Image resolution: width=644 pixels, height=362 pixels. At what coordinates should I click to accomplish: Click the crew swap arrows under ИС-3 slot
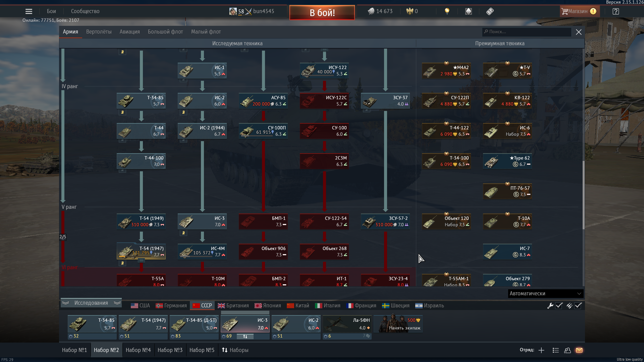click(245, 337)
